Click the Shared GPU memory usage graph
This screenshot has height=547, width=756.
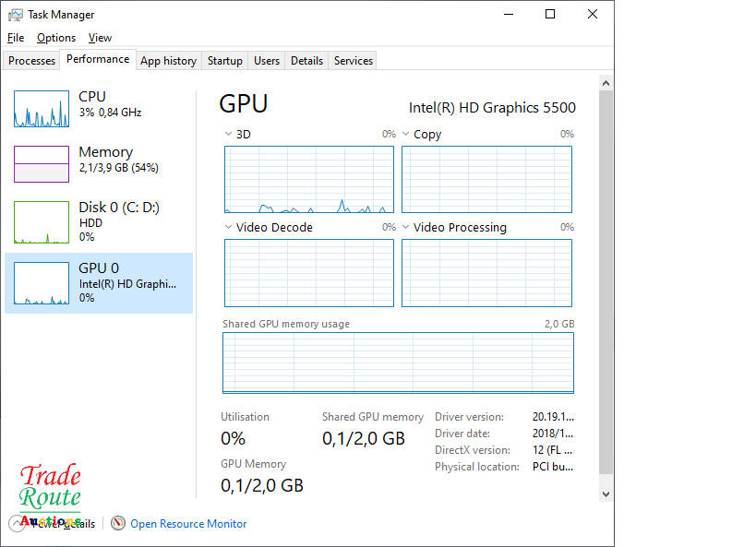click(398, 363)
